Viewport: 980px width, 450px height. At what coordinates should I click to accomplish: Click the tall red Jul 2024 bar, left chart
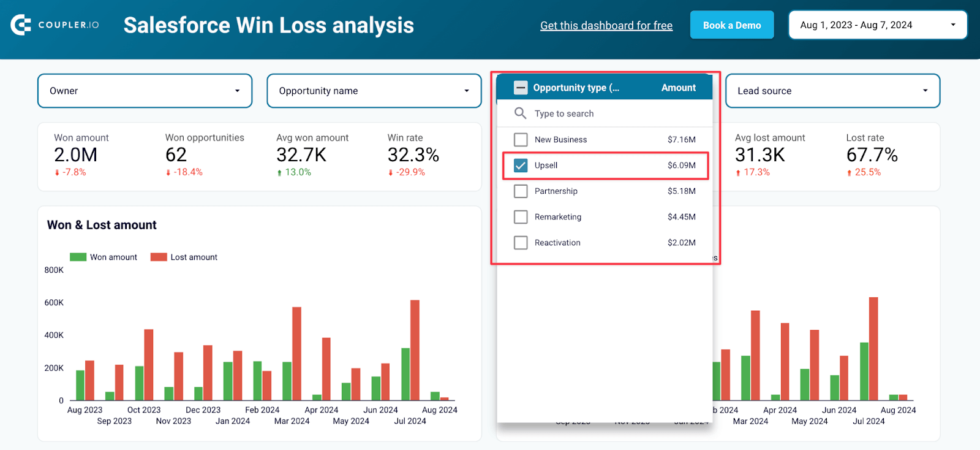(415, 350)
